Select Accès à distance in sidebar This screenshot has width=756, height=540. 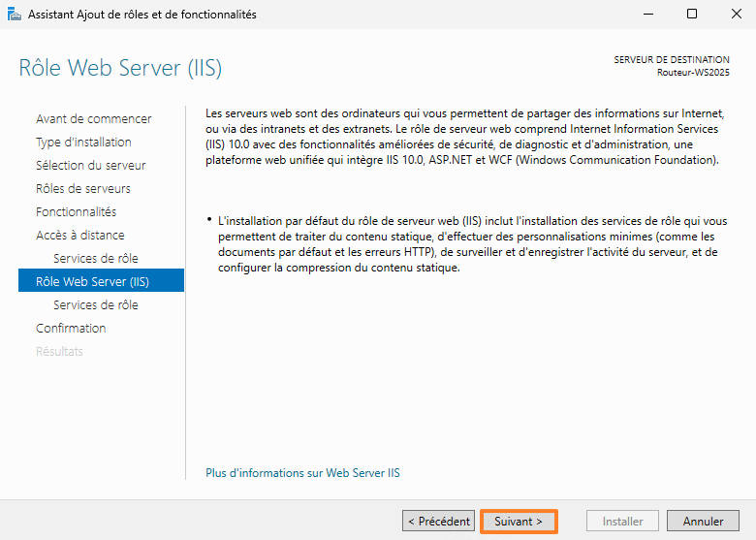click(79, 235)
